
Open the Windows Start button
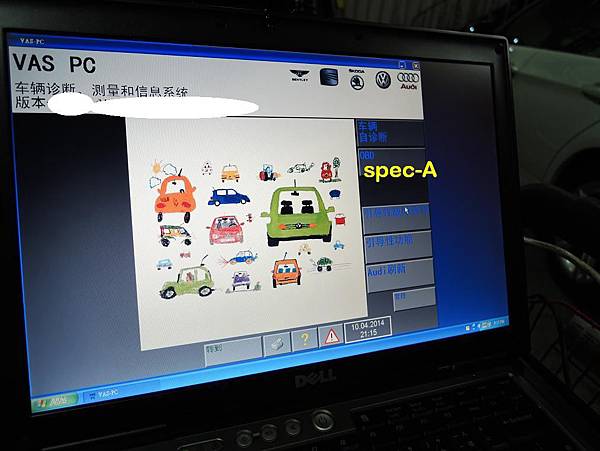pos(54,402)
